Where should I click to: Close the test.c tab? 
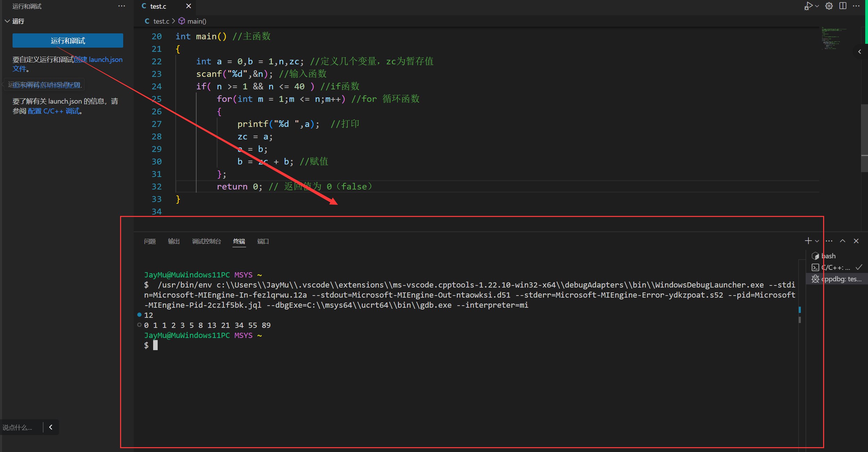(x=189, y=6)
